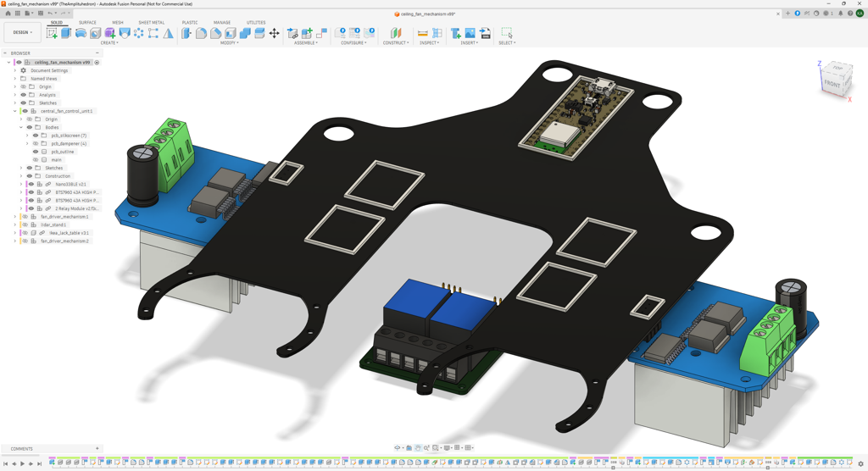
Task: Click the Home icon in title toolbar
Action: pyautogui.click(x=8, y=14)
